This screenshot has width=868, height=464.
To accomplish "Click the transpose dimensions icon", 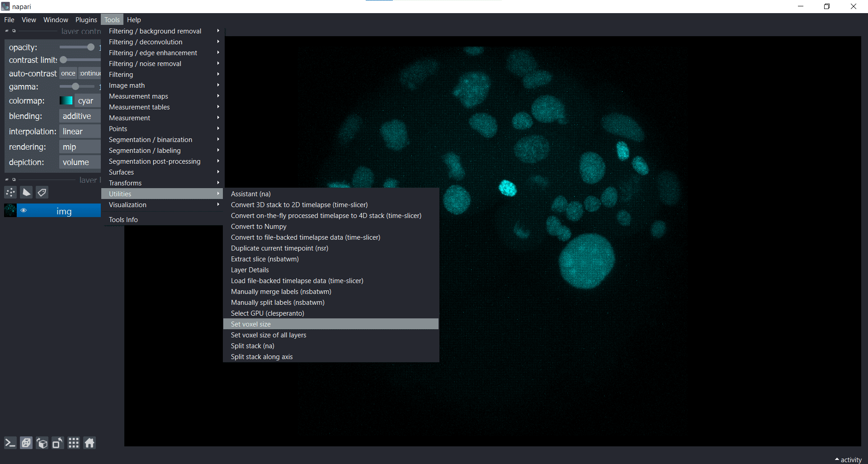I will [58, 443].
